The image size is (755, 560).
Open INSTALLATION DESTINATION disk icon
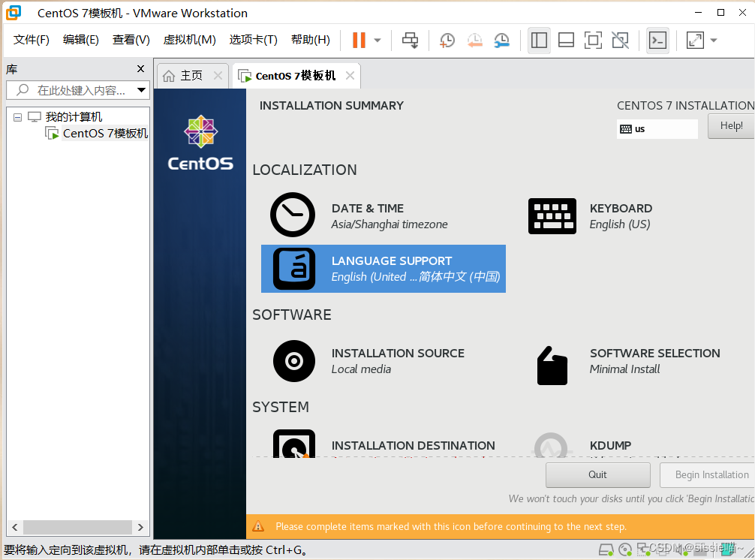pos(293,444)
